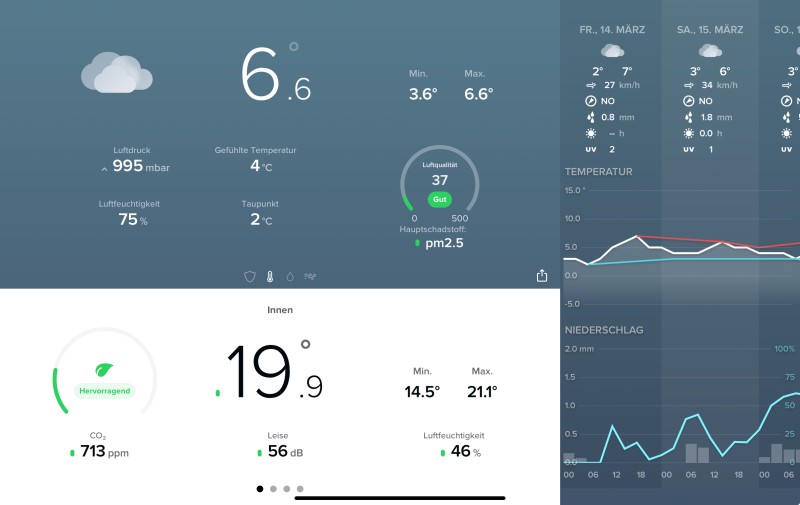800x505 pixels.
Task: Go to the first page dot
Action: pyautogui.click(x=260, y=489)
